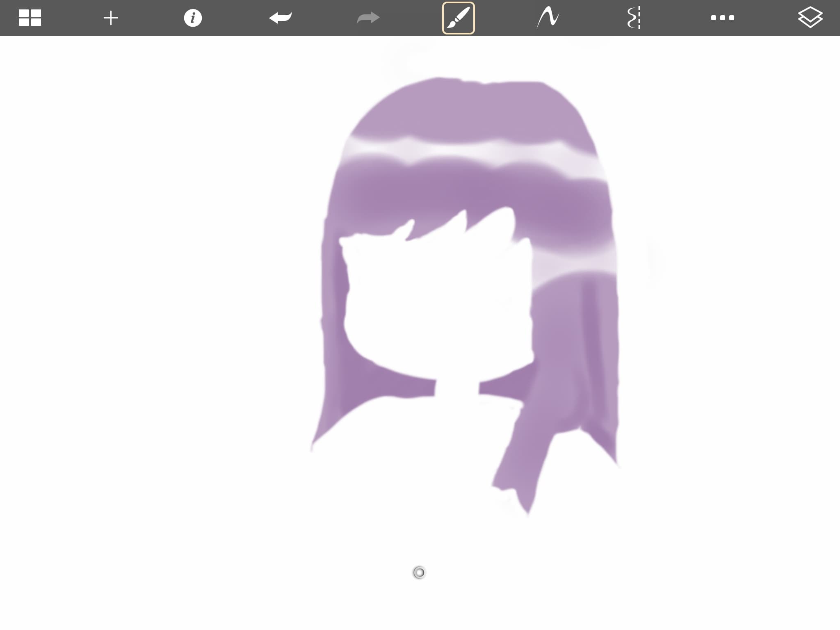The height and width of the screenshot is (630, 840).
Task: Tap the small round puck below drawing
Action: point(419,572)
